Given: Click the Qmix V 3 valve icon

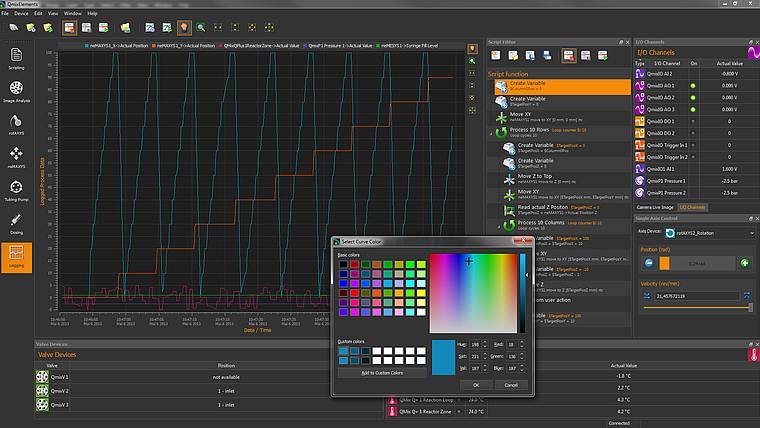Looking at the screenshot, I should tap(42, 404).
